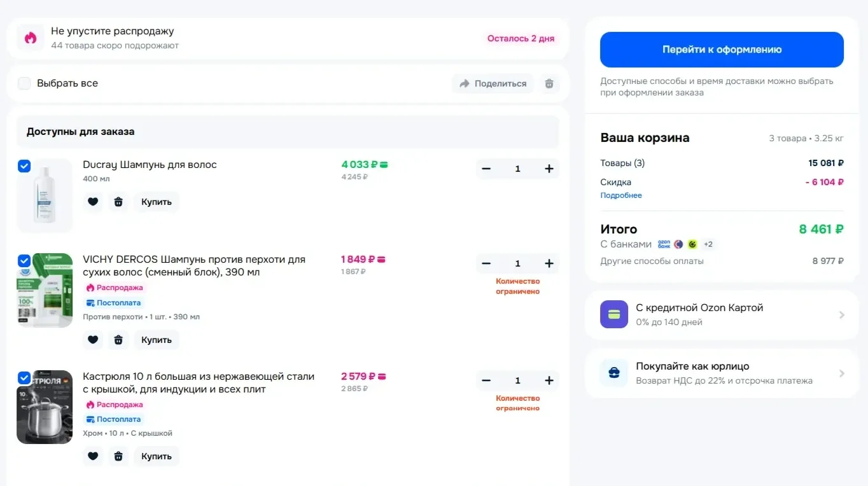Uncheck the Ducray shampoo checkbox

point(24,166)
